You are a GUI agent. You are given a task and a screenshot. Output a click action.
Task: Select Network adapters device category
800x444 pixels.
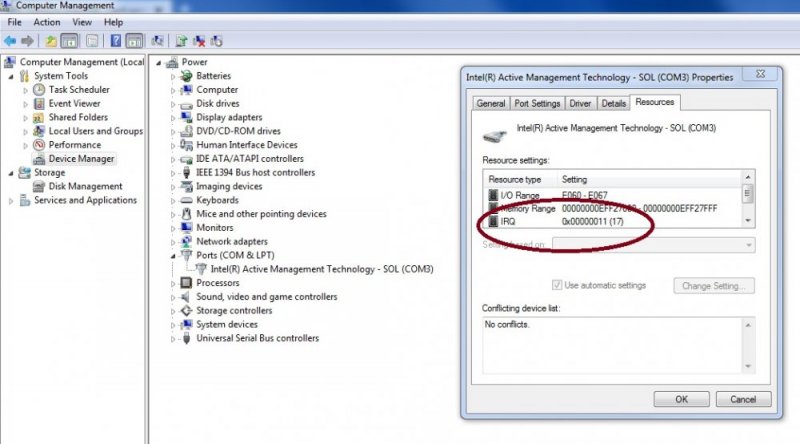[231, 241]
